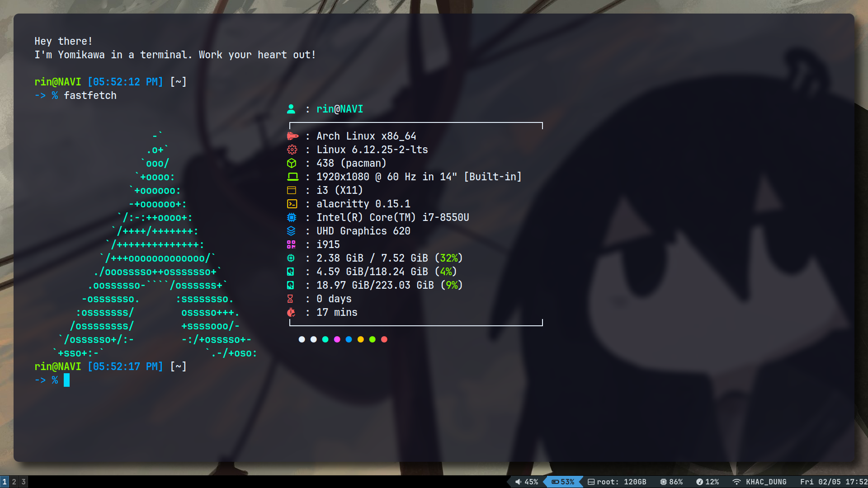Click the window manager icon beside i3 (X11)
Viewport: 868px width, 488px height.
pos(292,190)
